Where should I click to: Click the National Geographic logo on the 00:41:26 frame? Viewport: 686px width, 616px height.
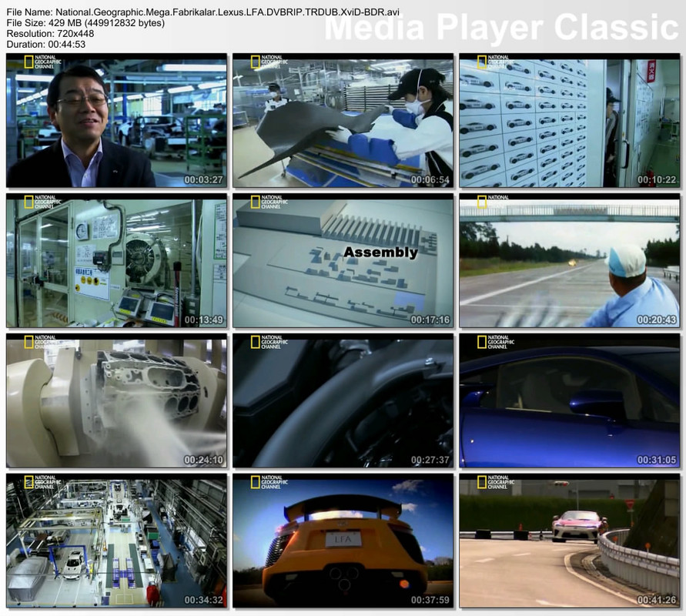[x=496, y=482]
